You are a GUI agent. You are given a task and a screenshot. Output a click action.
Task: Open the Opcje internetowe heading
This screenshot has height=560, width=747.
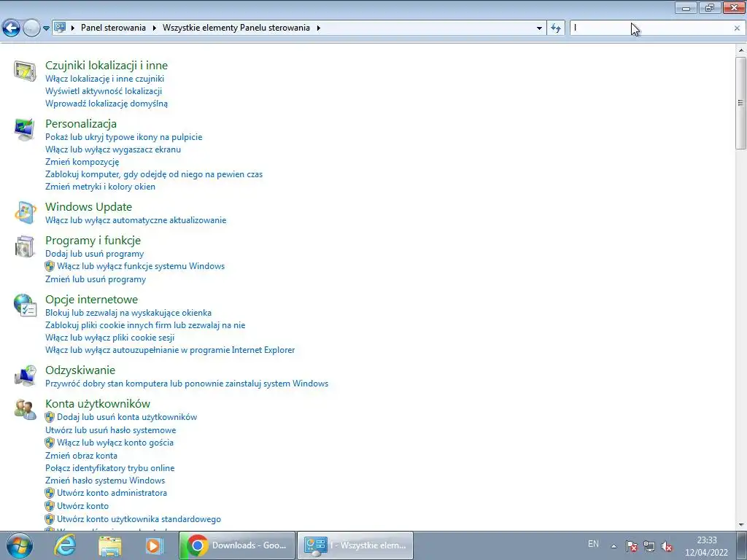(91, 300)
